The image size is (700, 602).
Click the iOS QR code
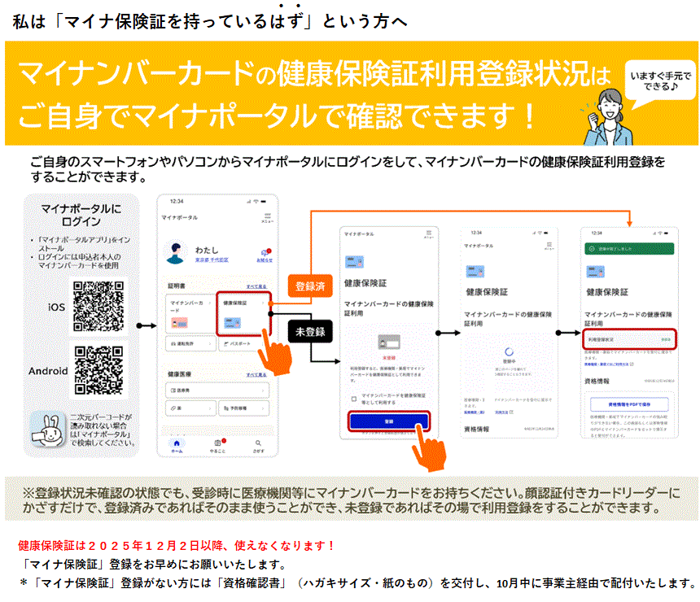(98, 306)
